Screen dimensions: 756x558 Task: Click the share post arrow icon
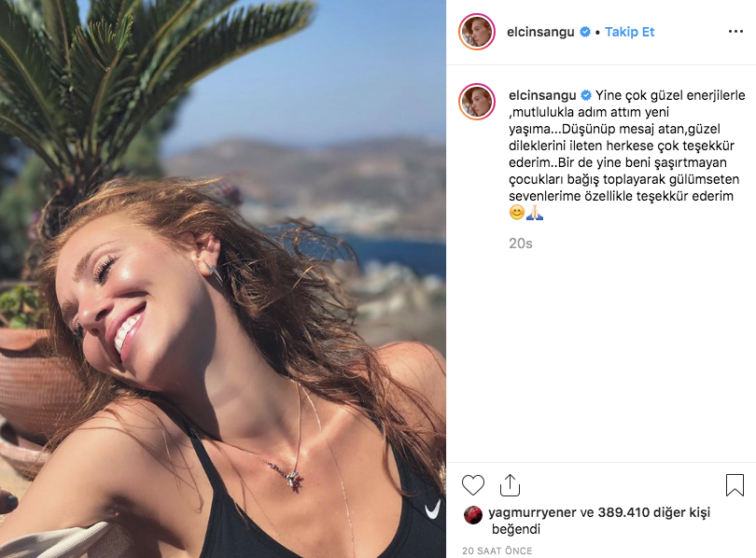(510, 485)
